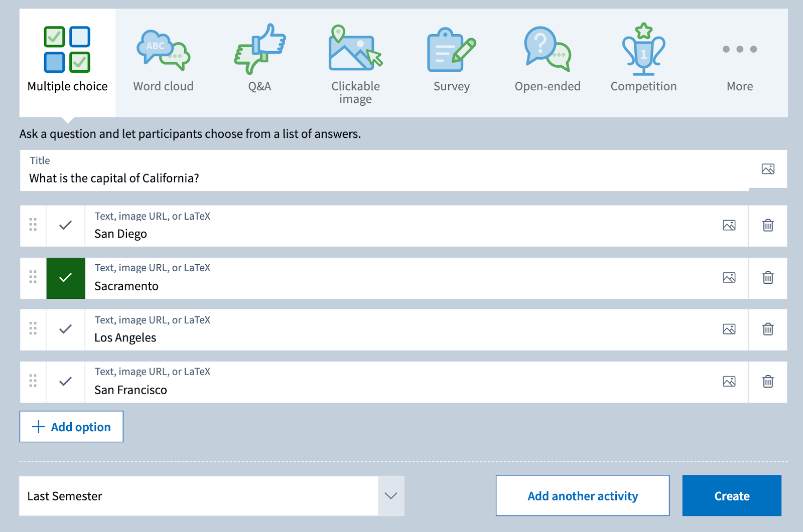Remove the Los Angeles option via trash icon

pos(767,329)
